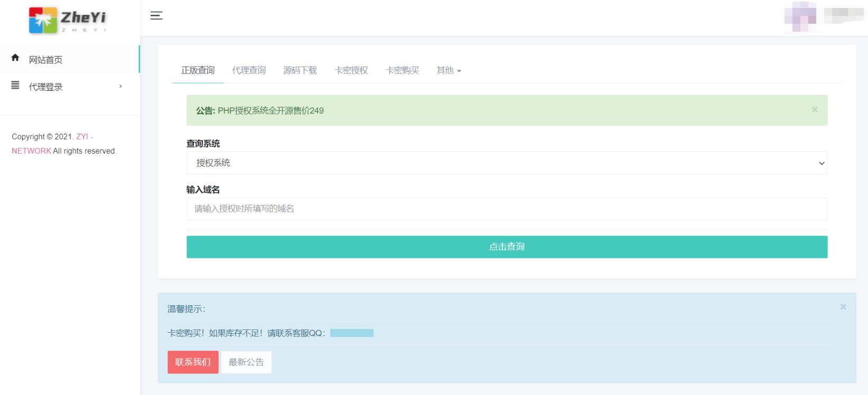Expand the 代理登录 chevron arrow
This screenshot has height=395, width=868.
[120, 87]
